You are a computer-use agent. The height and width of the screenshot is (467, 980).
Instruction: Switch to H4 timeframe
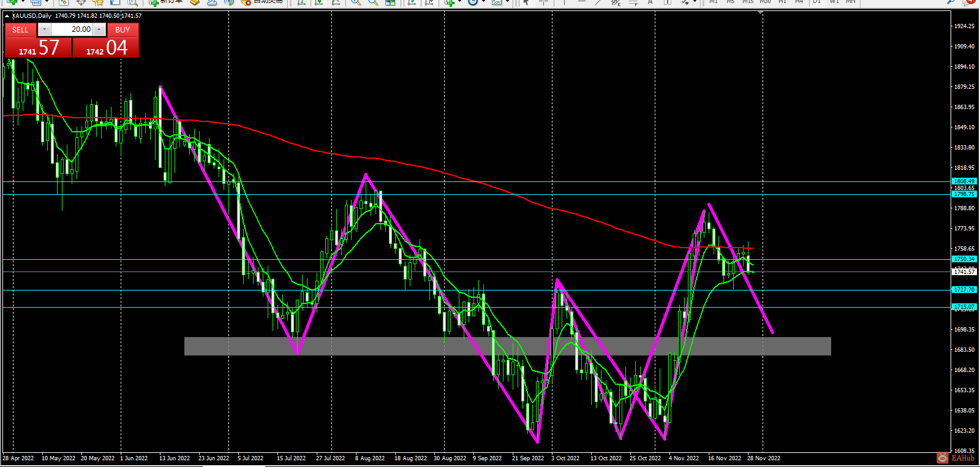(799, 2)
